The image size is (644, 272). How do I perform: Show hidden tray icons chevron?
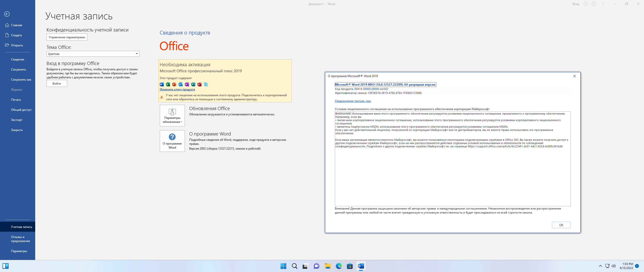[x=600, y=266]
